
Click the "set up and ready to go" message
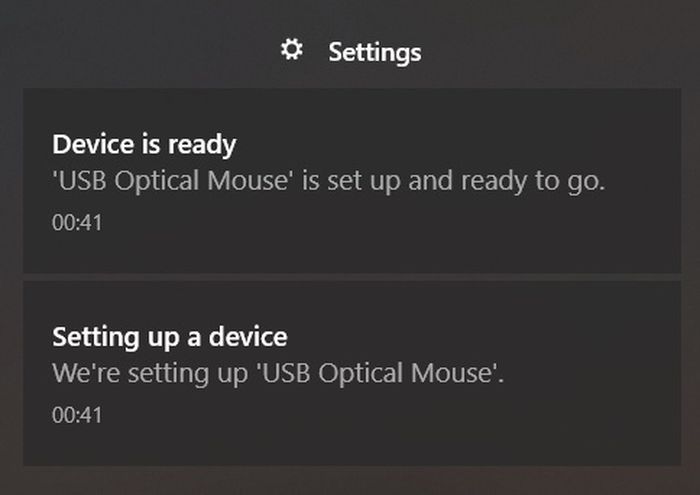pyautogui.click(x=329, y=183)
